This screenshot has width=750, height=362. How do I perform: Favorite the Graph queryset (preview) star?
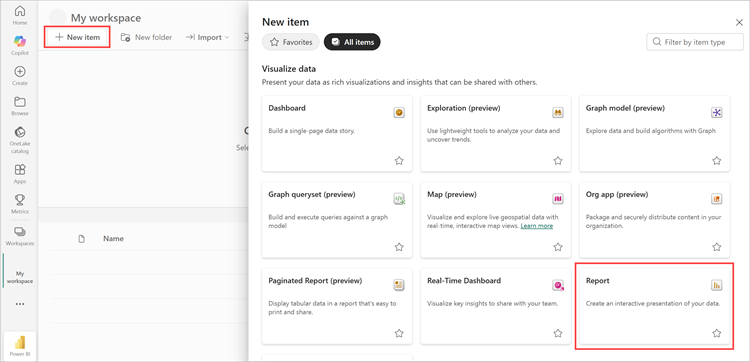[x=399, y=247]
